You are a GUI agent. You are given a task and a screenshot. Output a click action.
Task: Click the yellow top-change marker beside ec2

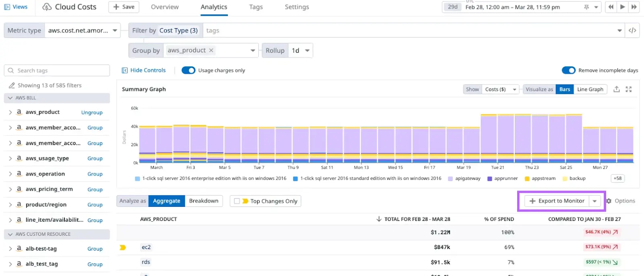(123, 247)
